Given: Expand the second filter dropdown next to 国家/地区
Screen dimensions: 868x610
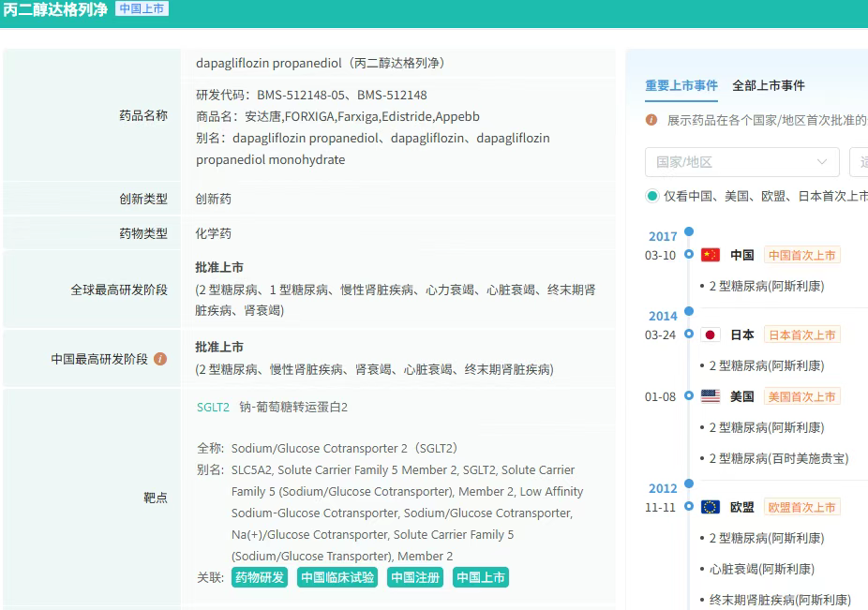Looking at the screenshot, I should 858,162.
